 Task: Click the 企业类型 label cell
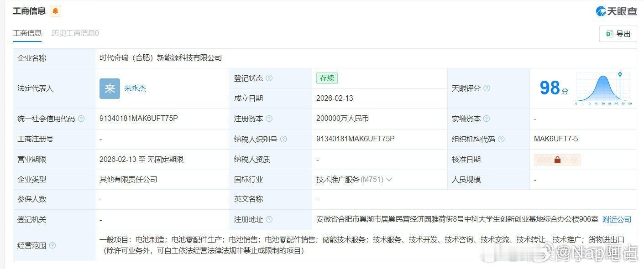pos(54,180)
